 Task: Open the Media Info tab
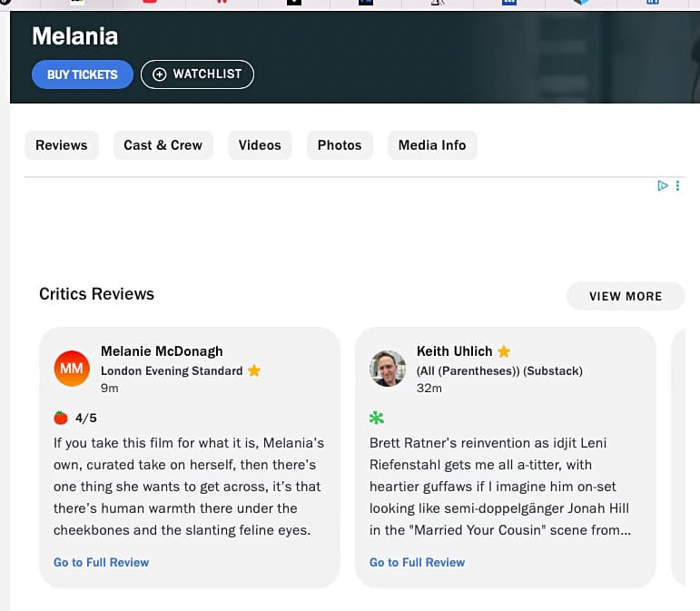432,145
